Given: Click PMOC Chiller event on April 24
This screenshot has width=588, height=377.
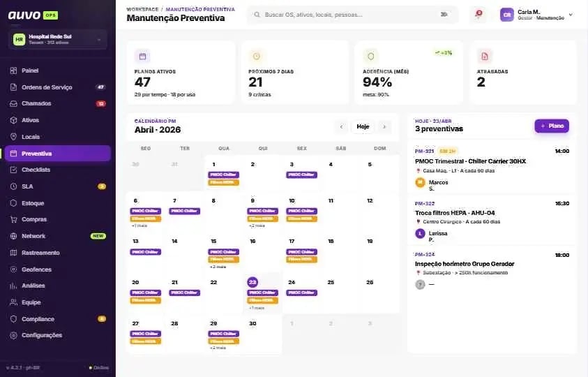Looking at the screenshot, I should [301, 293].
